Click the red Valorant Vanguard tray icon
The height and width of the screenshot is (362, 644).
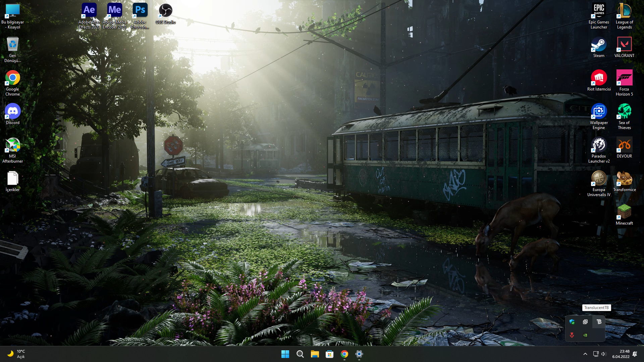tap(572, 335)
